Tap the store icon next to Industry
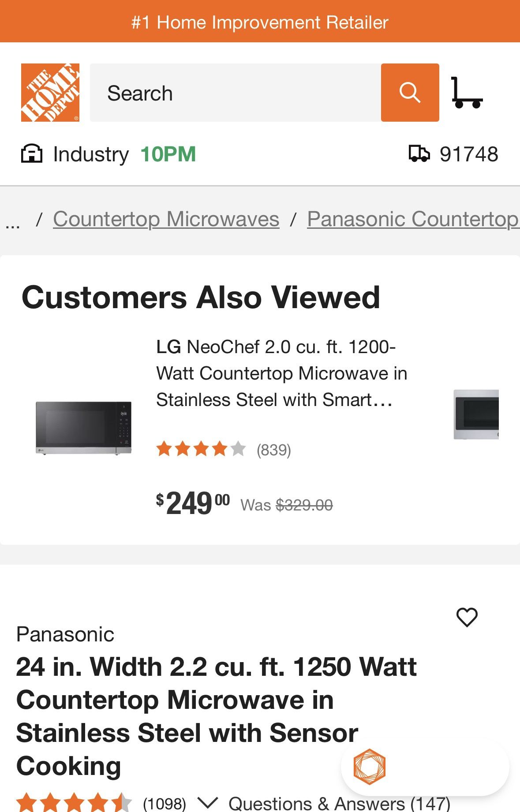The width and height of the screenshot is (520, 812). click(32, 154)
